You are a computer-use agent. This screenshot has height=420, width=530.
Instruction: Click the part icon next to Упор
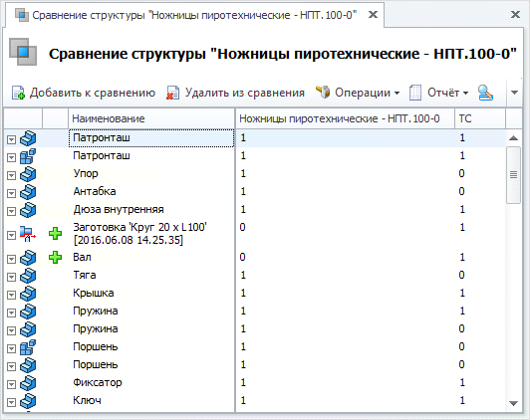click(x=28, y=174)
